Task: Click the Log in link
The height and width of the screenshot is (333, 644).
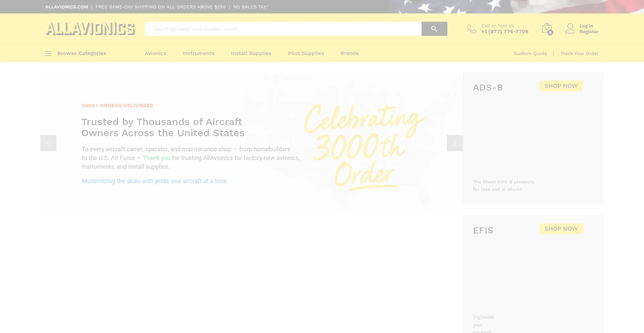Action: [x=586, y=26]
